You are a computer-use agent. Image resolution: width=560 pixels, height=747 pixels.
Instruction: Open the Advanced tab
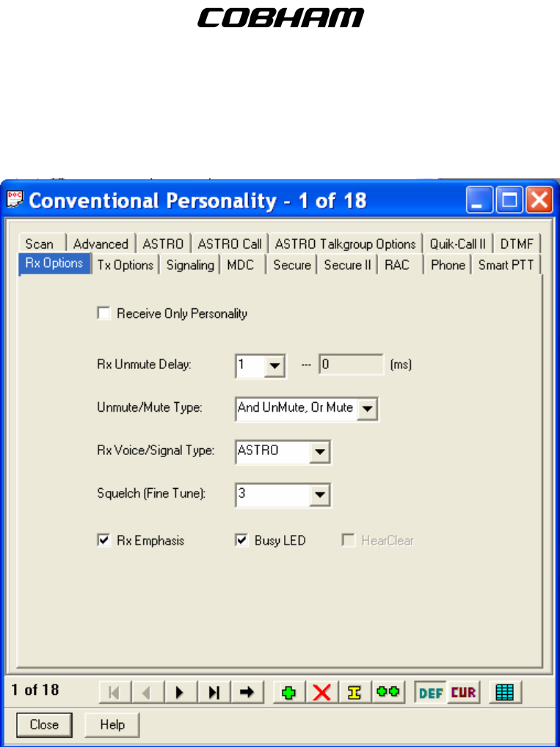pyautogui.click(x=101, y=244)
